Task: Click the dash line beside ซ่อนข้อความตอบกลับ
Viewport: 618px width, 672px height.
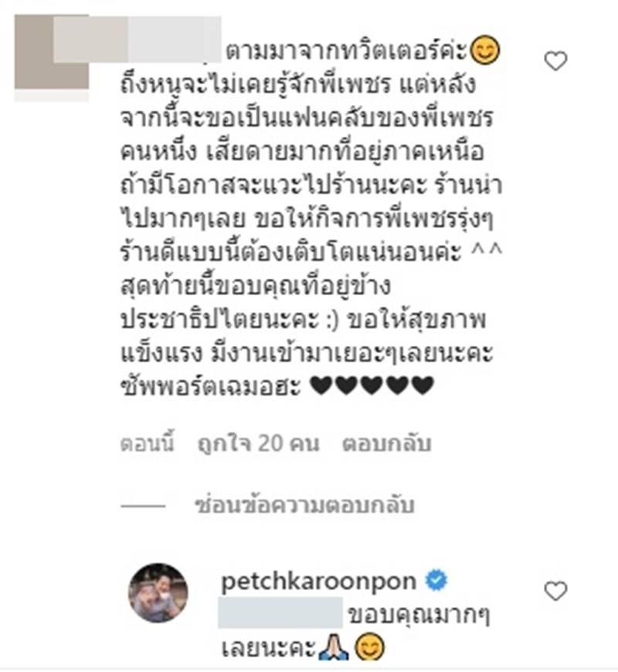Action: tap(143, 506)
